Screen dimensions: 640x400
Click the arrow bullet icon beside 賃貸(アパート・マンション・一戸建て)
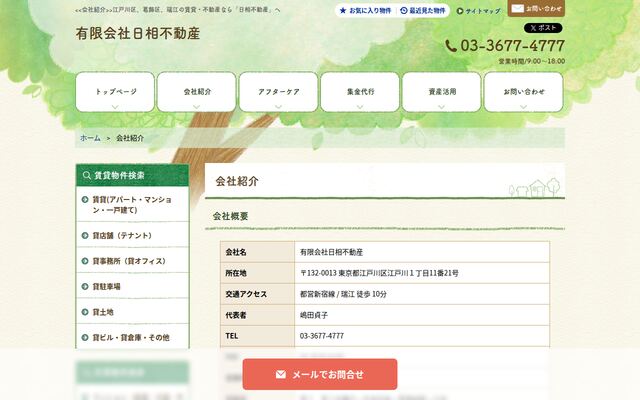click(x=85, y=200)
